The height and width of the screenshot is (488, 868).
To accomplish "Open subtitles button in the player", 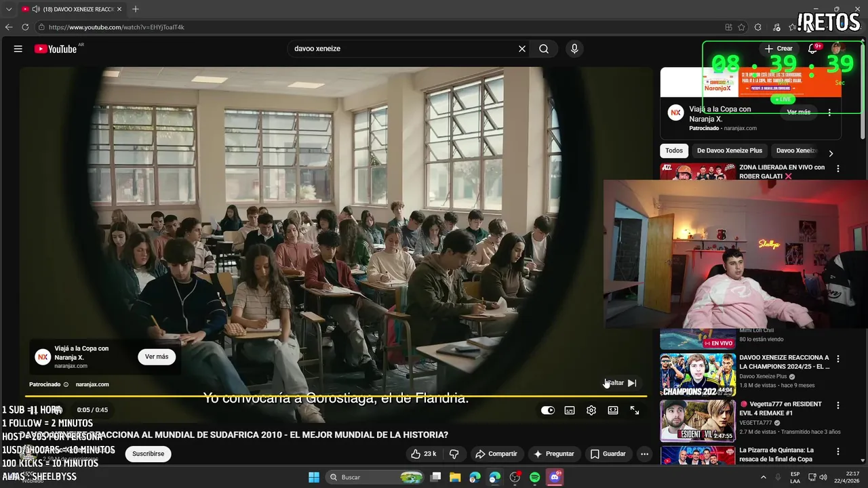I will pyautogui.click(x=570, y=410).
